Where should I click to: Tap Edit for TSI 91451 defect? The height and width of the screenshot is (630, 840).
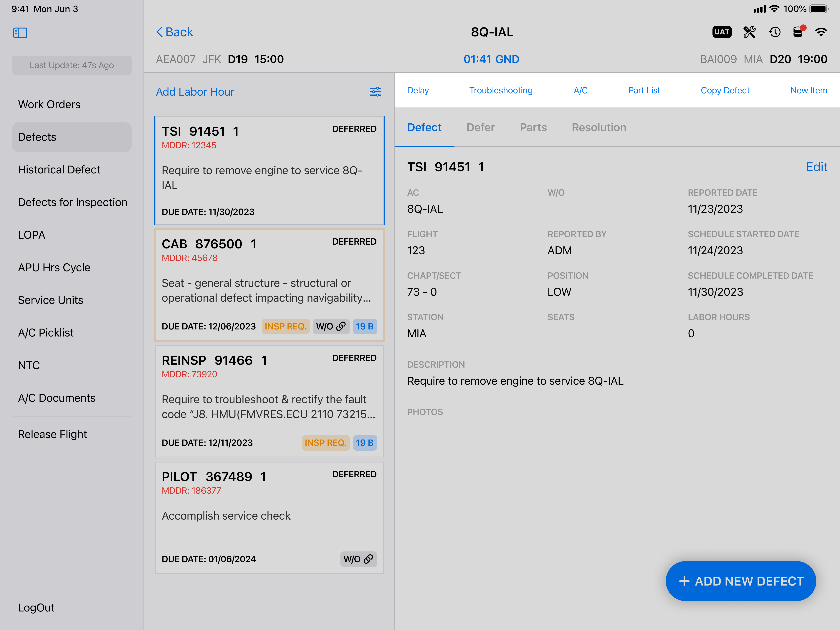click(x=816, y=167)
